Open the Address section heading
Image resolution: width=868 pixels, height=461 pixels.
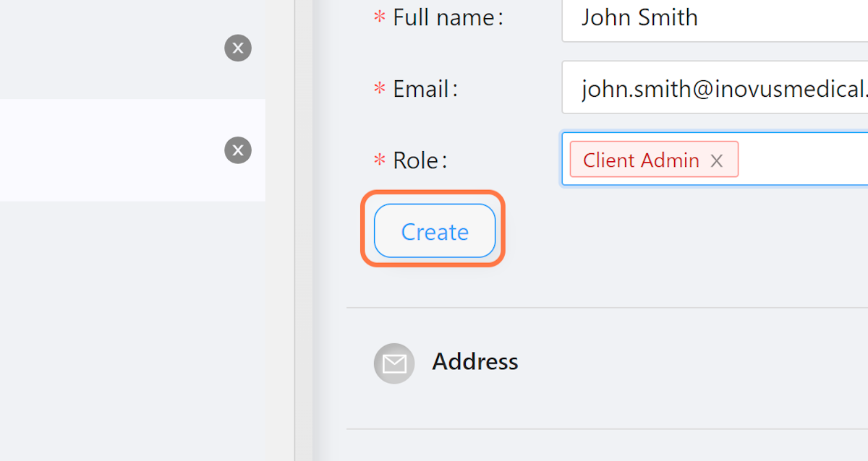tap(475, 361)
